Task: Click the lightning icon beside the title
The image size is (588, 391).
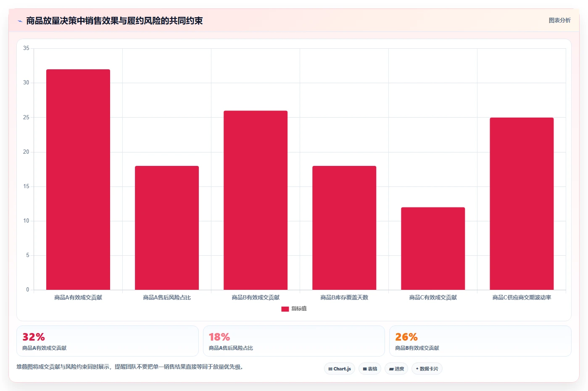Action: click(20, 21)
